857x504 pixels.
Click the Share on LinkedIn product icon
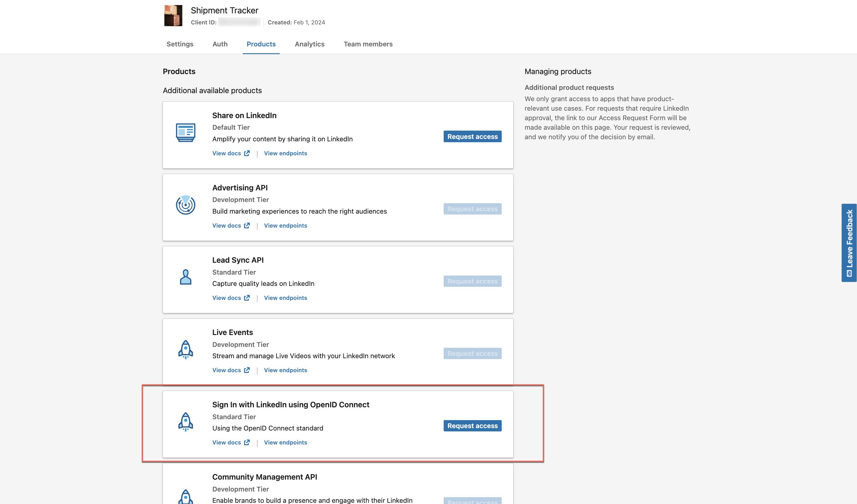point(186,133)
